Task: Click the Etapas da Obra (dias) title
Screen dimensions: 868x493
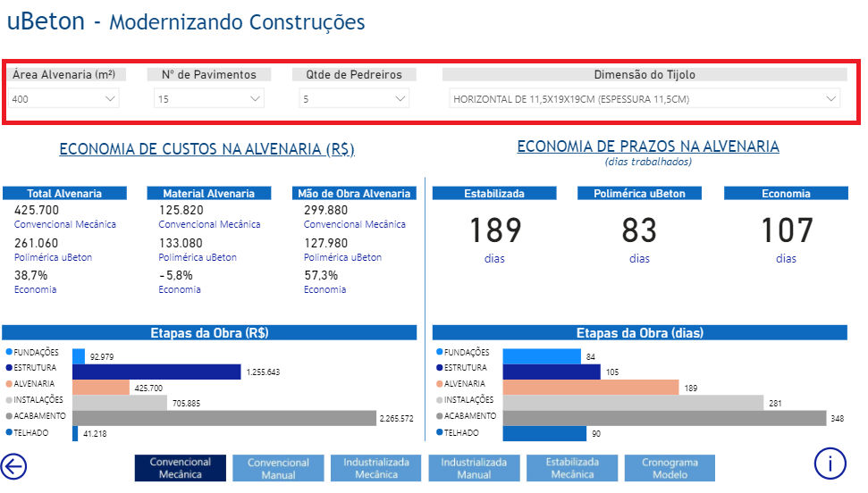Action: [x=640, y=332]
